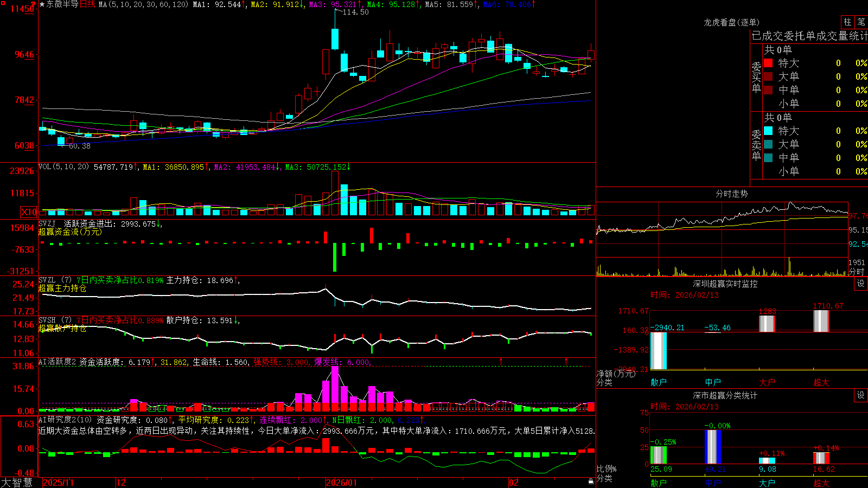Click the SVZL (7) indicator label
868x488 pixels.
coord(55,280)
